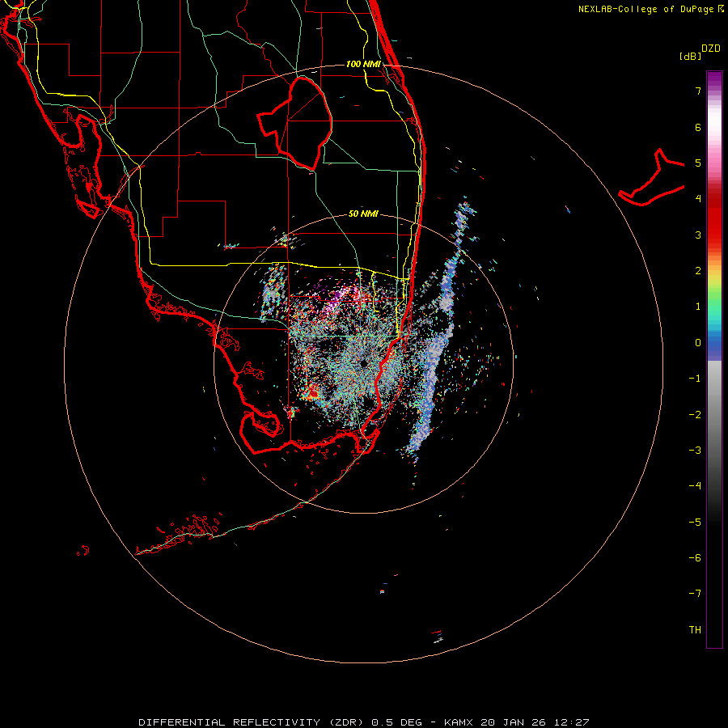Click the 6 value on the color scale
The width and height of the screenshot is (728, 728).
[698, 127]
